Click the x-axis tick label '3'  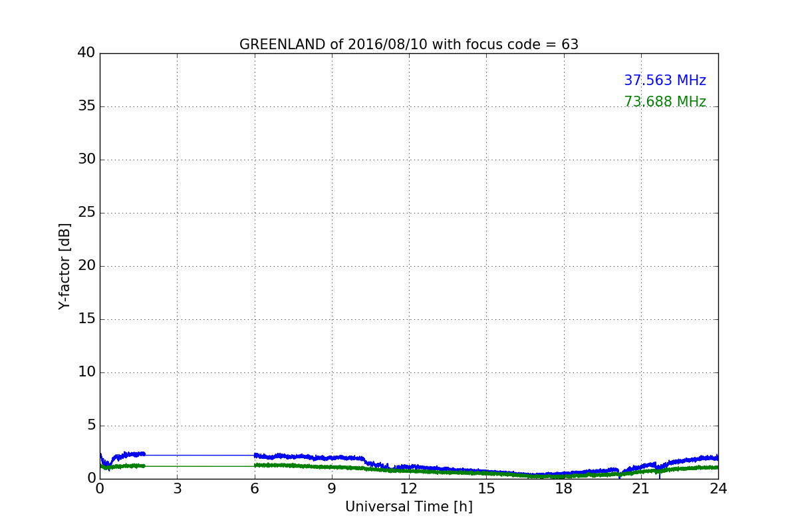pos(177,489)
